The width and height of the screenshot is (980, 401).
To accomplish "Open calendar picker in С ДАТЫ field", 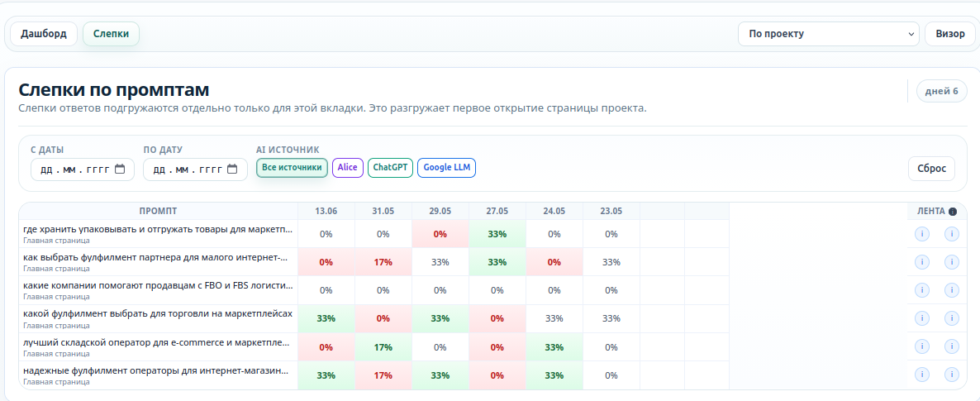I will coord(120,169).
